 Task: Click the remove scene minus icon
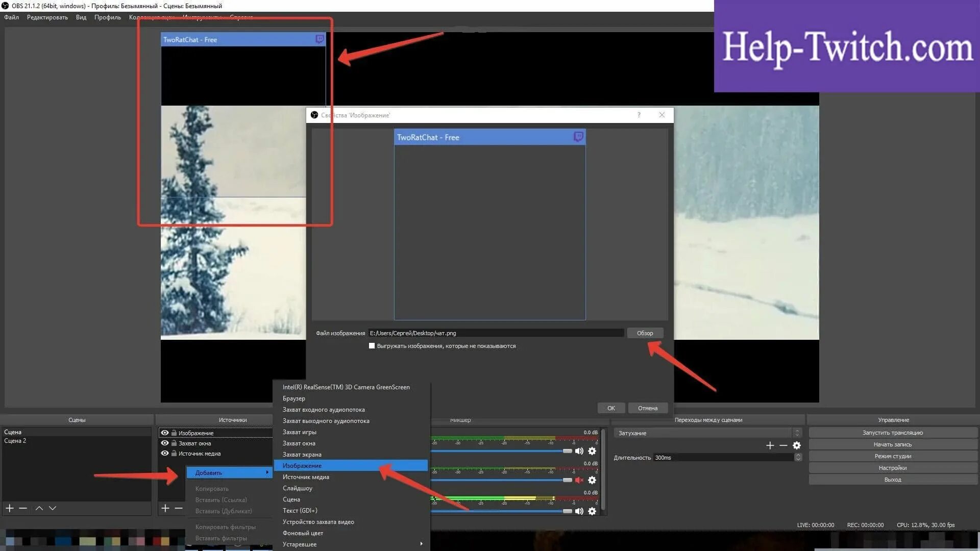tap(23, 508)
